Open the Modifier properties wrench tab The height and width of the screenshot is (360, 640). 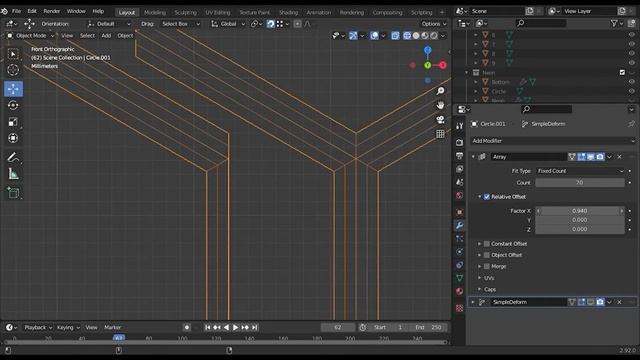coord(460,225)
